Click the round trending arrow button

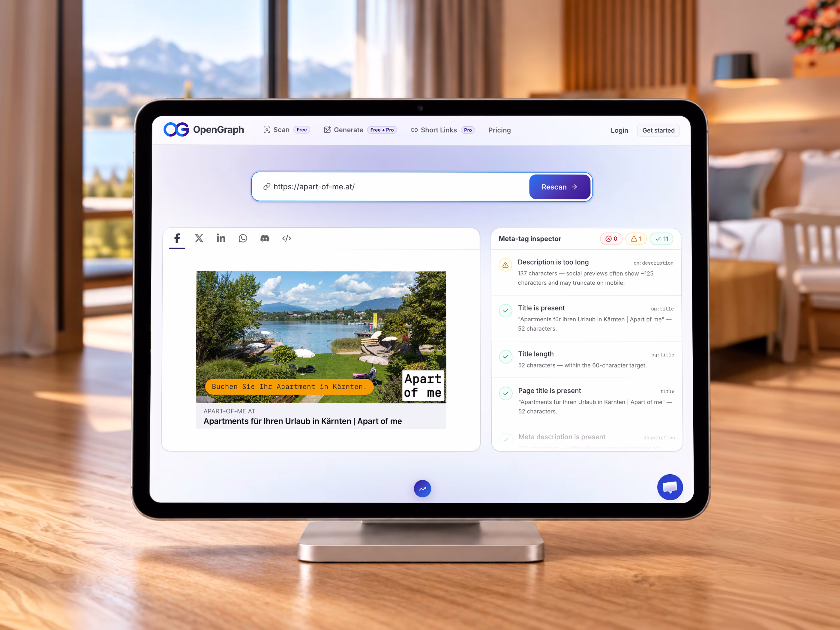point(422,489)
